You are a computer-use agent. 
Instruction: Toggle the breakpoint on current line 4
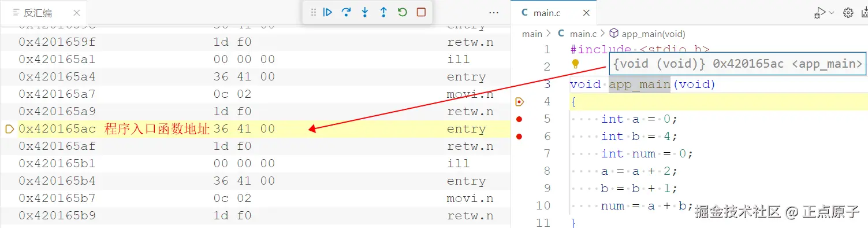click(519, 102)
